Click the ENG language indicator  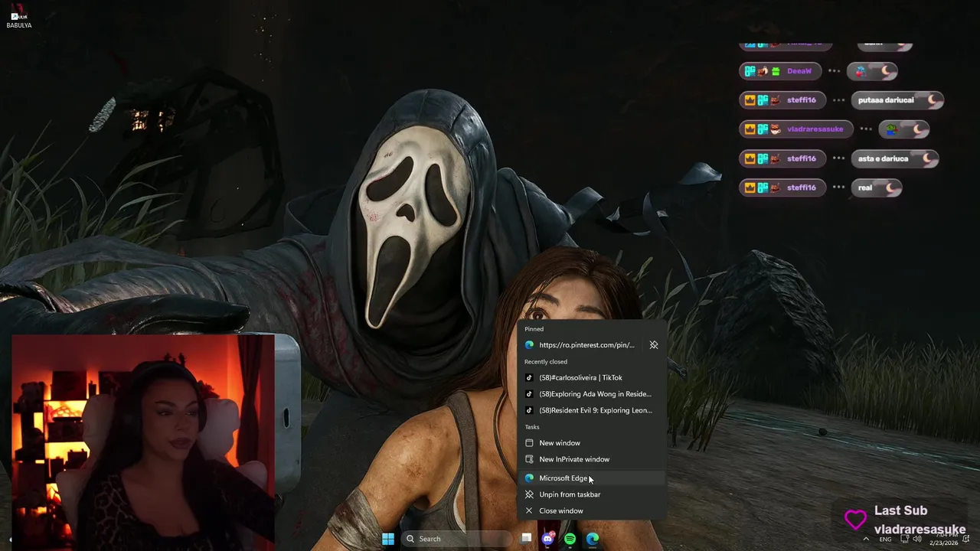(885, 540)
